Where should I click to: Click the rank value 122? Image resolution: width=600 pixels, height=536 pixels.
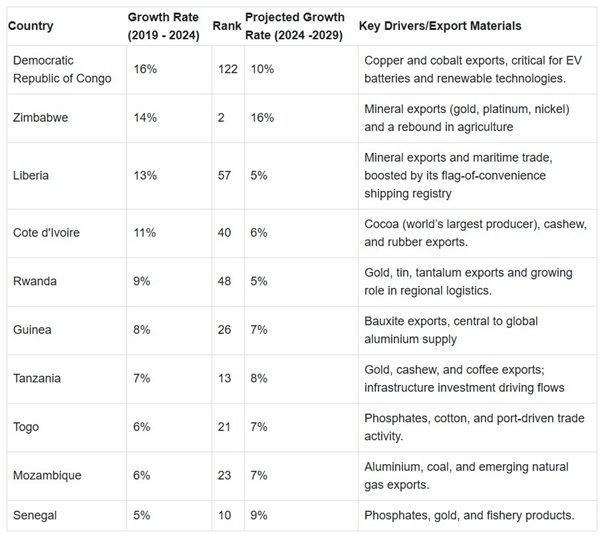coord(225,69)
